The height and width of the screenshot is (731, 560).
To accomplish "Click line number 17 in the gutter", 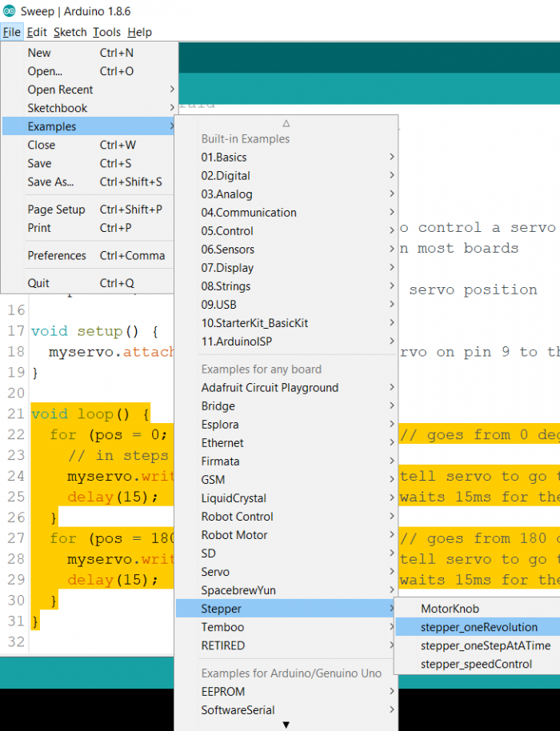I will (16, 331).
